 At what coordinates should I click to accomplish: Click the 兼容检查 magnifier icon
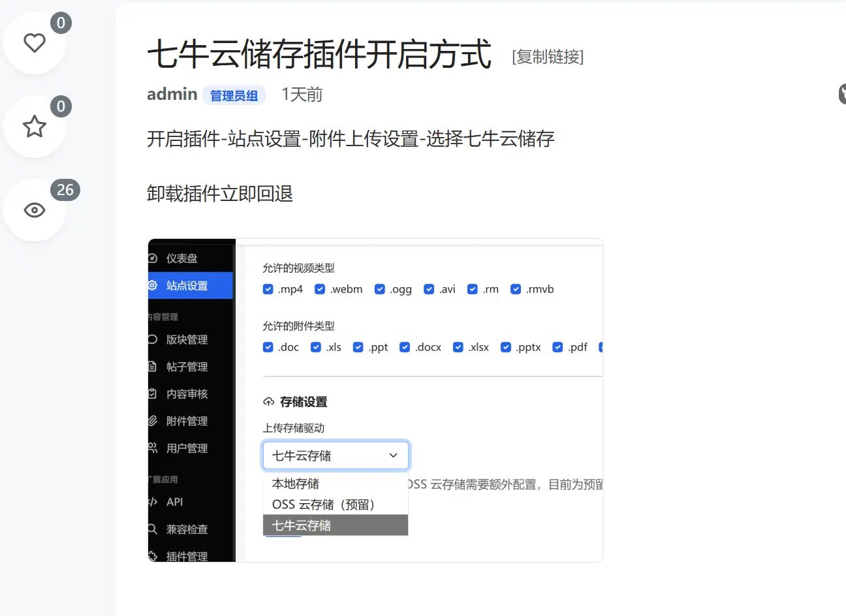coord(153,529)
